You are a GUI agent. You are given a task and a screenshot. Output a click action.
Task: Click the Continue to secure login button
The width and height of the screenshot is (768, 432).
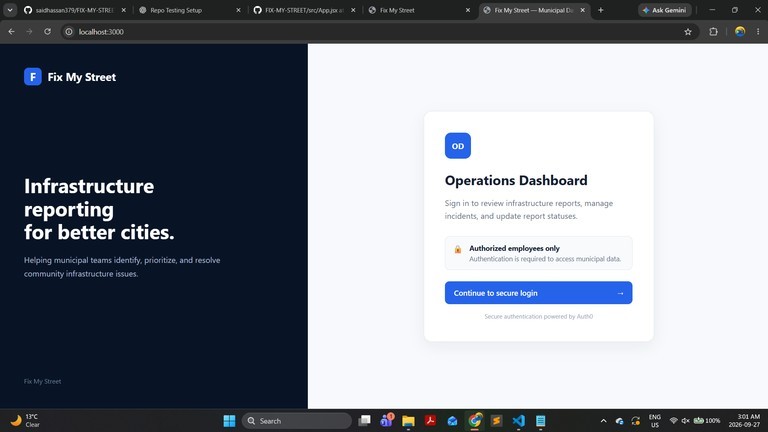pyautogui.click(x=538, y=292)
